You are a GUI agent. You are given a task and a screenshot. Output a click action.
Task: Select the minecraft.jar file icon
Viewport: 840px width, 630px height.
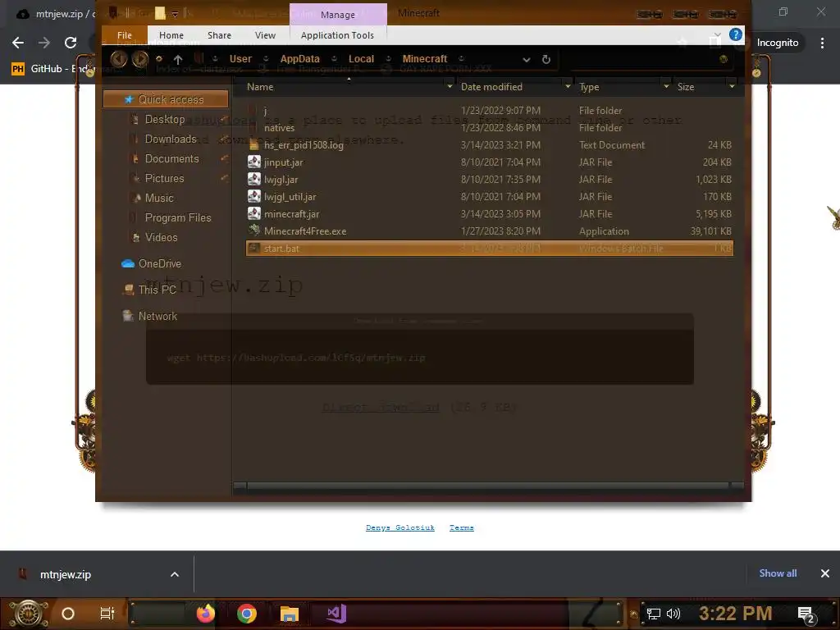tap(254, 213)
